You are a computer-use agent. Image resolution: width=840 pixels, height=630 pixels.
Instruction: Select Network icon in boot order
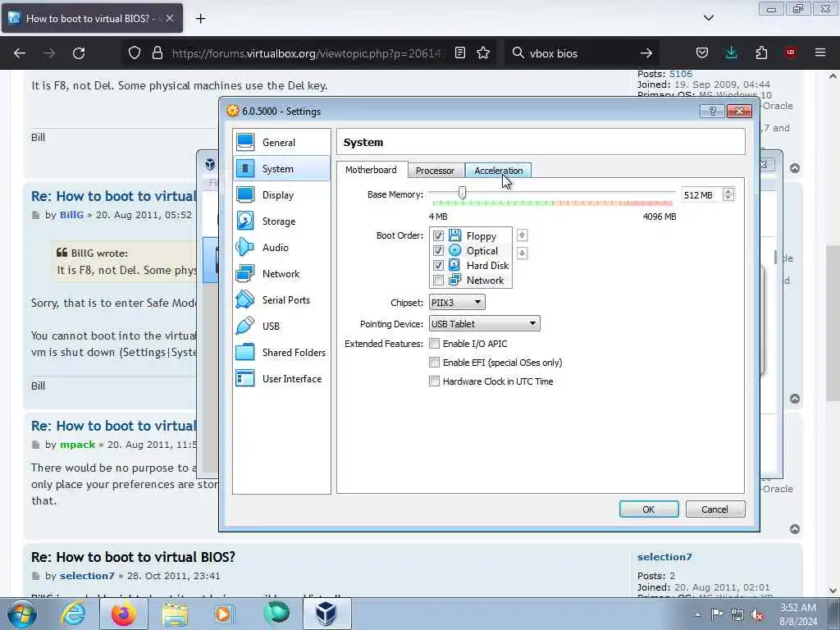(454, 280)
